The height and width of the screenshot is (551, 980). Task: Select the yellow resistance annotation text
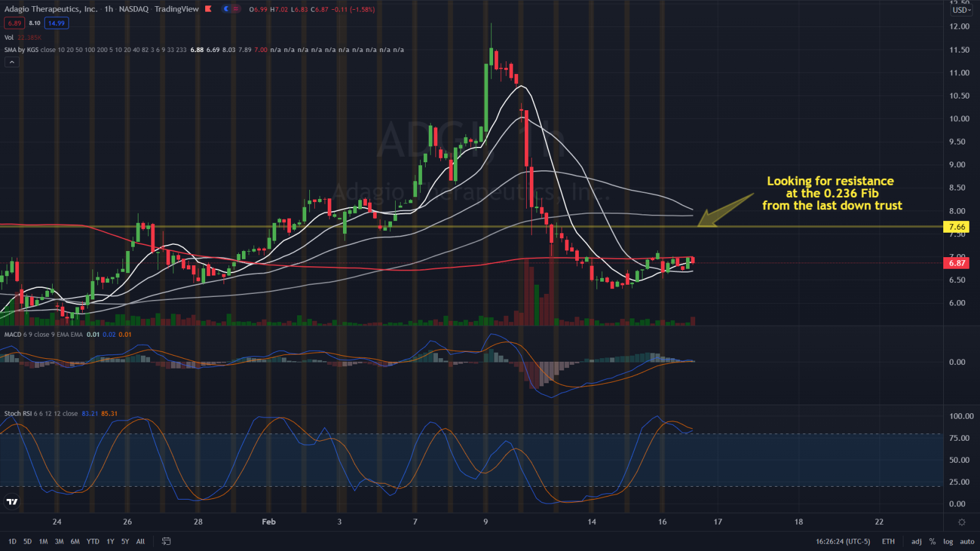tap(832, 193)
